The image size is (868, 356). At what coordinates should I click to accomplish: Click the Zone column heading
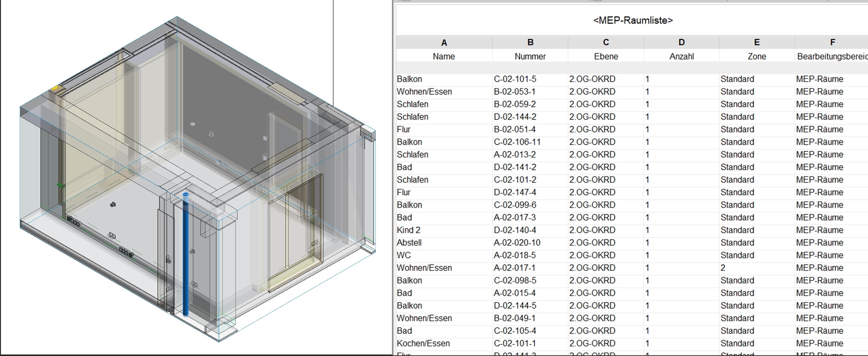(x=757, y=56)
